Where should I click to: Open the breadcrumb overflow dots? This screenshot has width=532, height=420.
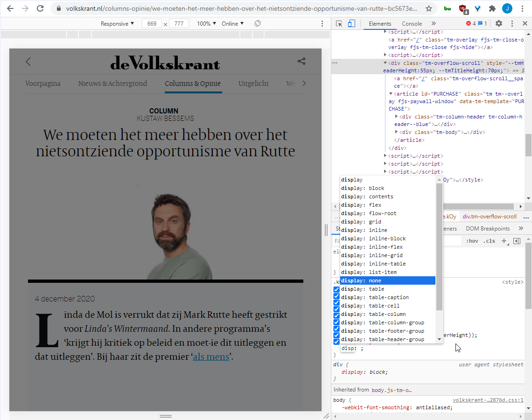526,217
